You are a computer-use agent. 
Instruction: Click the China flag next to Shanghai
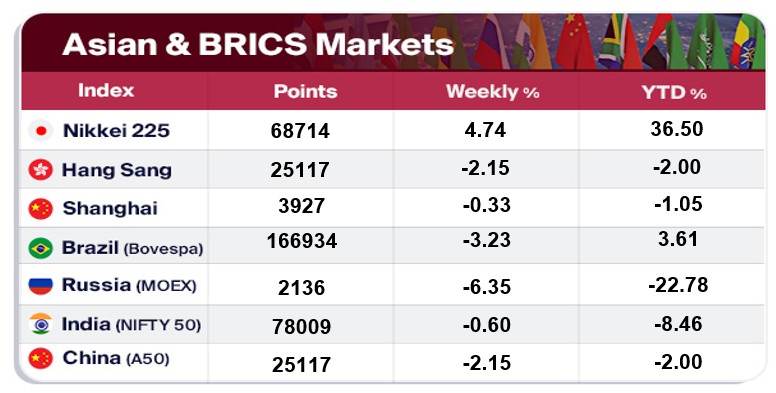41,208
